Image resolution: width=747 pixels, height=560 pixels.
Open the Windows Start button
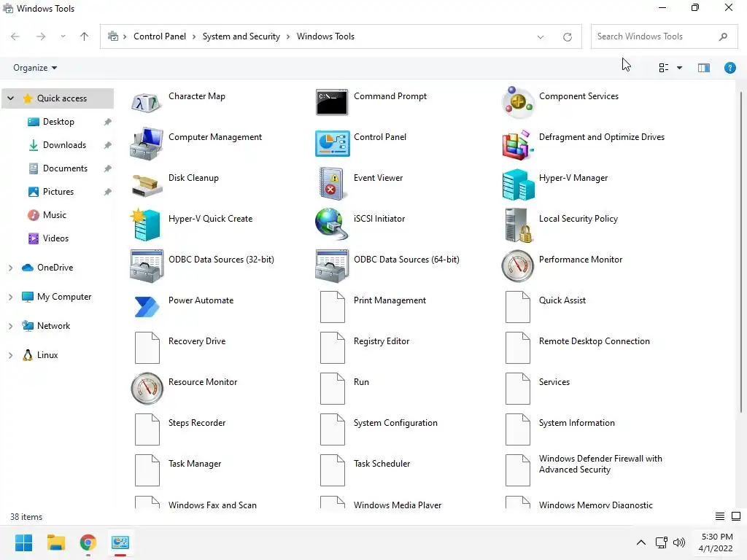[x=23, y=542]
